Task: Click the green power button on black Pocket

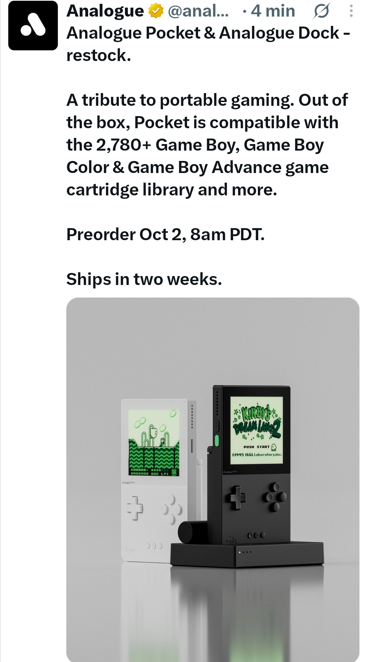Action: coord(217,441)
